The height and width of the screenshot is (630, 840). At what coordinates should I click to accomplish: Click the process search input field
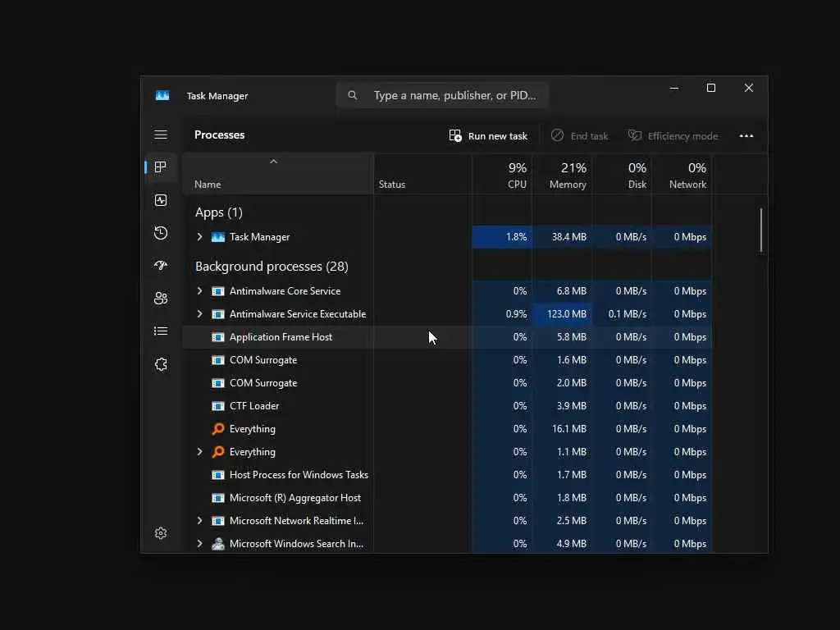[442, 95]
